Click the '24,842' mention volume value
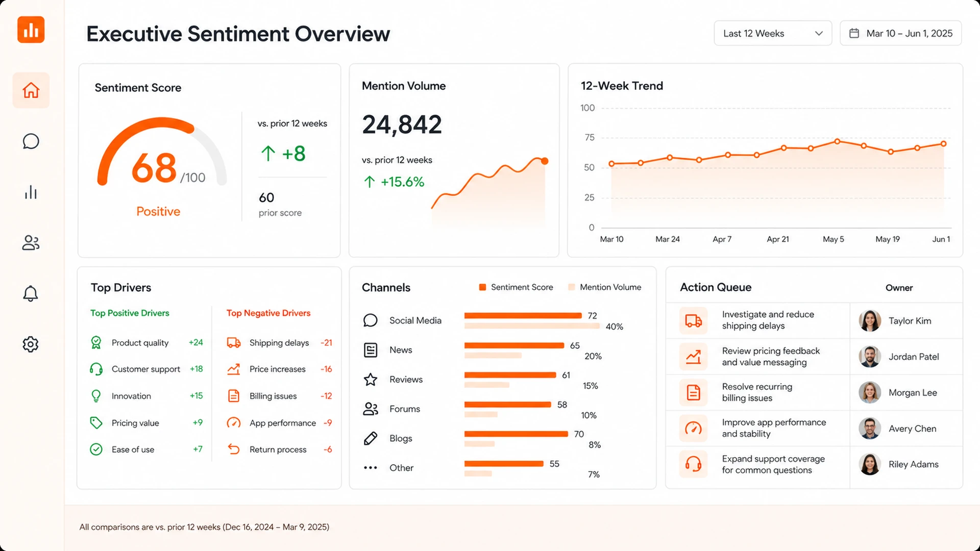 (402, 124)
